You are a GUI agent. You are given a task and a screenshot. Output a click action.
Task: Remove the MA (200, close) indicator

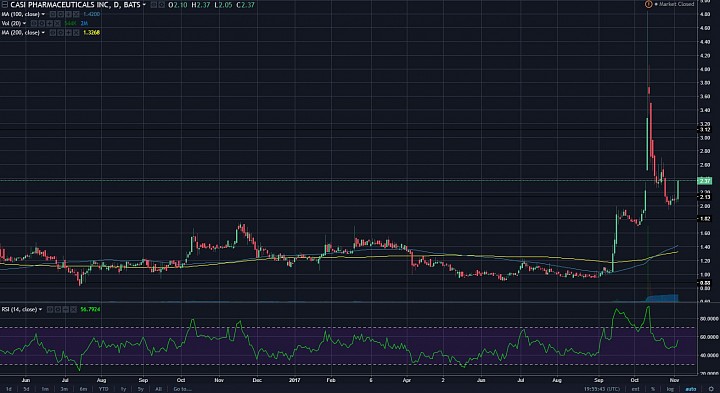pos(76,33)
